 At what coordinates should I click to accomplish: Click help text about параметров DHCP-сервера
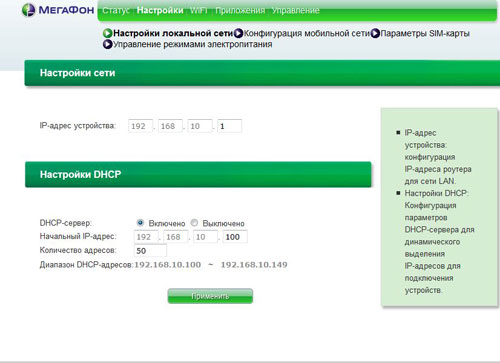(439, 242)
